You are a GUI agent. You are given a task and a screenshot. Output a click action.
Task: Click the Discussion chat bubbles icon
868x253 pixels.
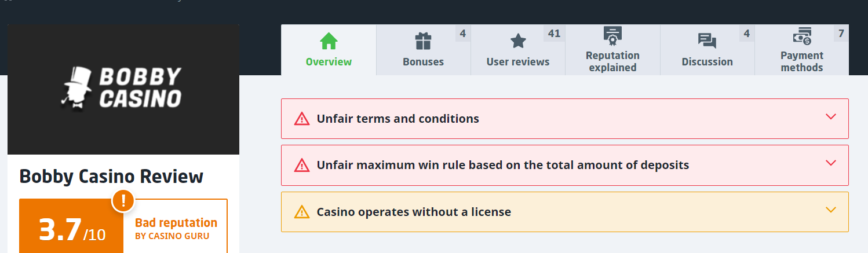(x=707, y=41)
